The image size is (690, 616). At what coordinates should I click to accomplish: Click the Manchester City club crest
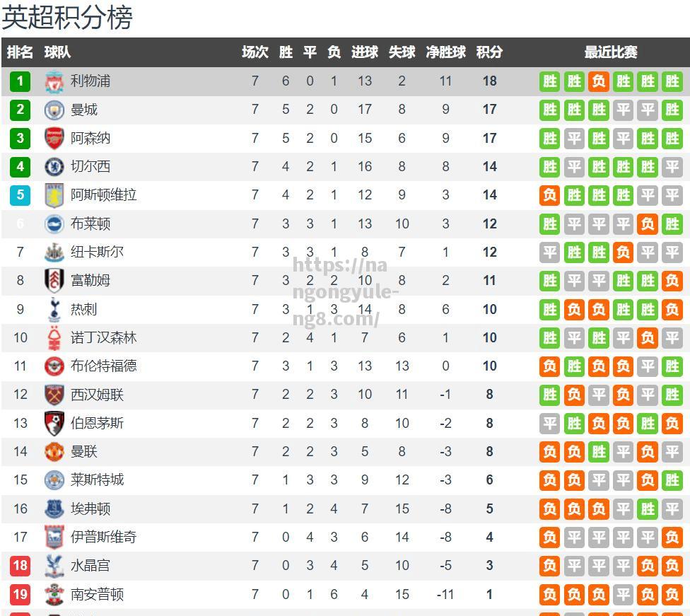click(x=54, y=110)
